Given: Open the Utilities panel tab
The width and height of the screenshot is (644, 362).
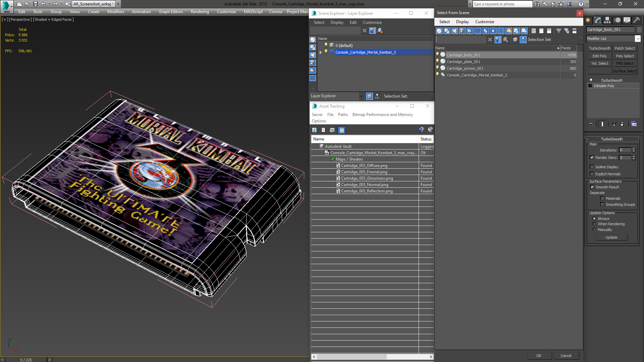Looking at the screenshot, I should pyautogui.click(x=636, y=20).
